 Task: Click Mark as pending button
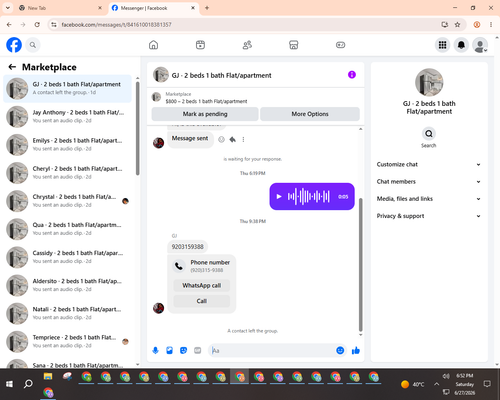(205, 114)
